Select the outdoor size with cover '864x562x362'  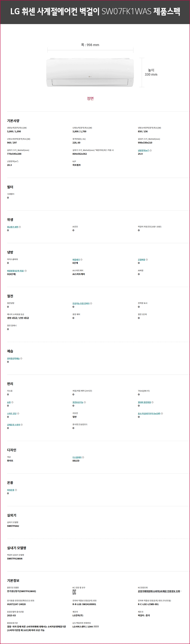pyautogui.click(x=80, y=154)
